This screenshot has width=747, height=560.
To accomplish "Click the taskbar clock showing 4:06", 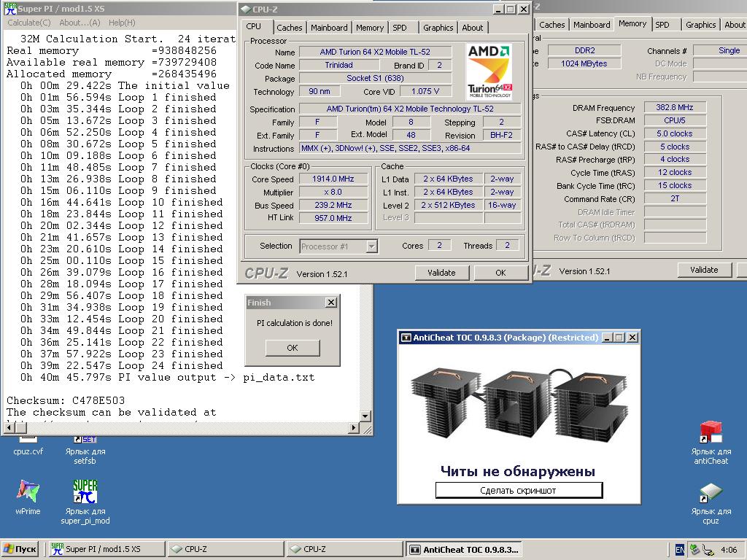I will pyautogui.click(x=729, y=550).
